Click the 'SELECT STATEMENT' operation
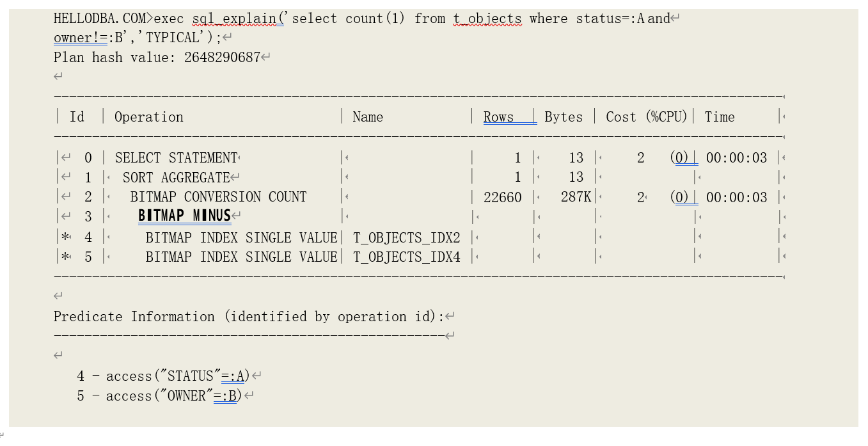868x446 pixels. point(176,157)
